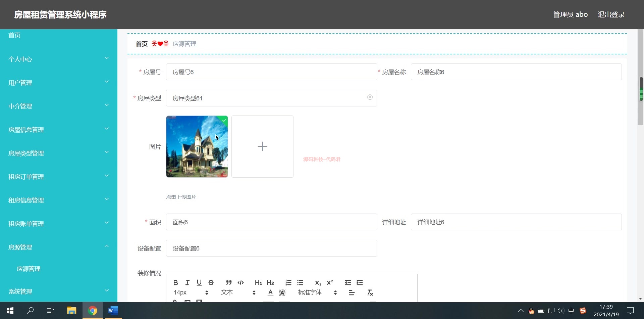Apply Heading 1 style
The width and height of the screenshot is (644, 319).
(x=258, y=283)
